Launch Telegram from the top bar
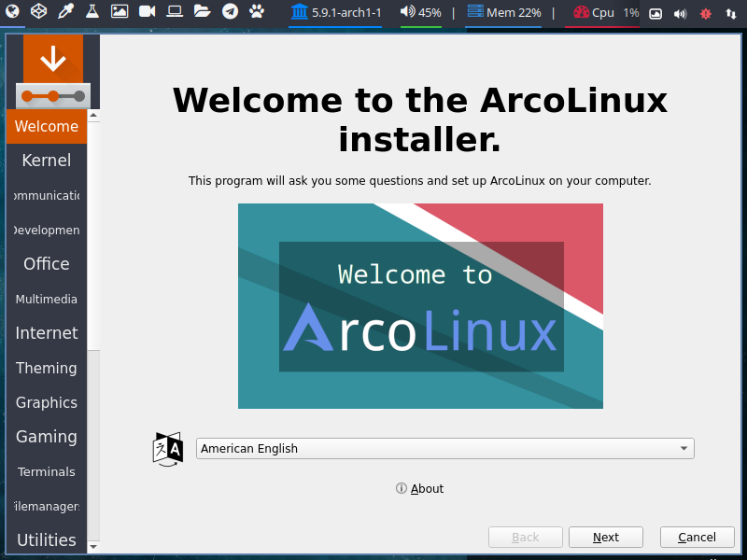747x560 pixels. pos(230,11)
